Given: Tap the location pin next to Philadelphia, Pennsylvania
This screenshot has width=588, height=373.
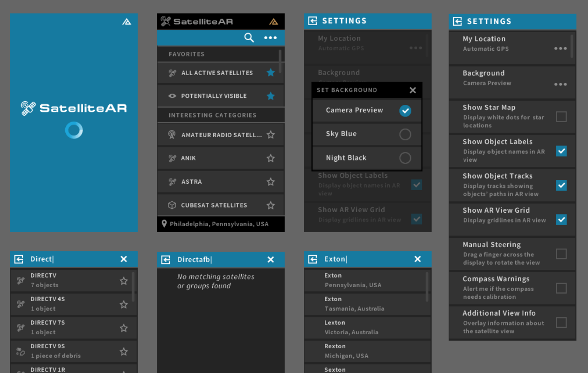Looking at the screenshot, I should tap(164, 224).
